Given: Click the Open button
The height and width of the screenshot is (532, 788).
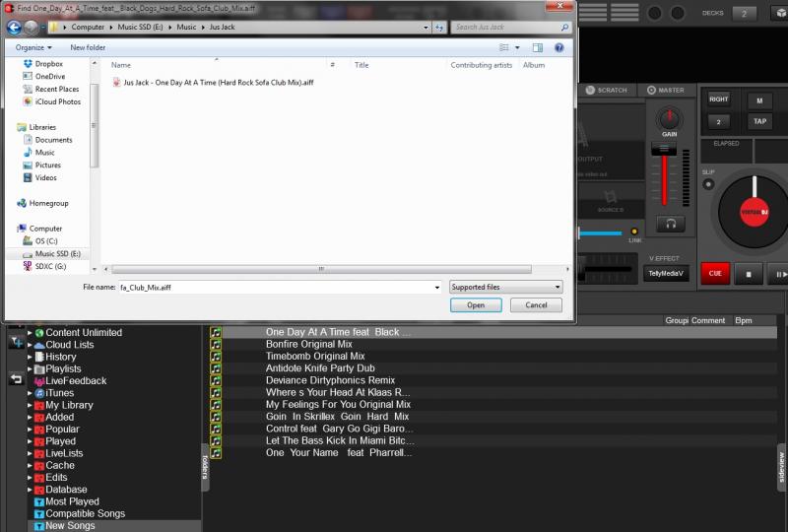Looking at the screenshot, I should click(476, 305).
